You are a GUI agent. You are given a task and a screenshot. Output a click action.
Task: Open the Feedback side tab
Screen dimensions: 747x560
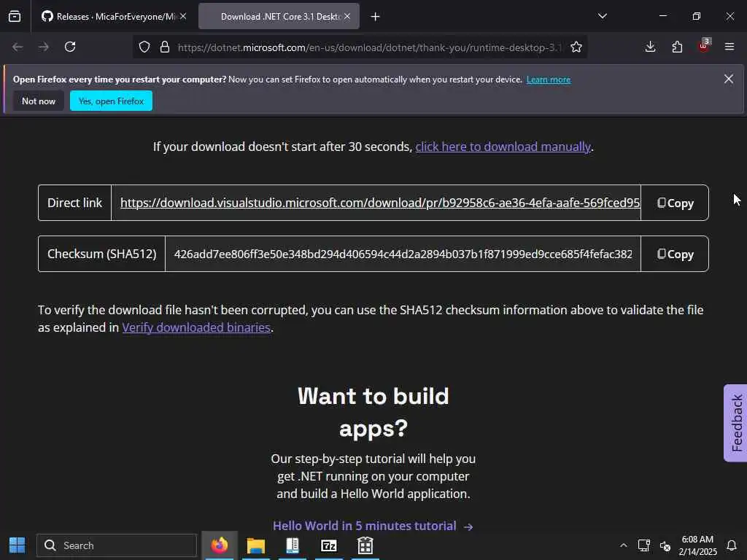point(735,423)
